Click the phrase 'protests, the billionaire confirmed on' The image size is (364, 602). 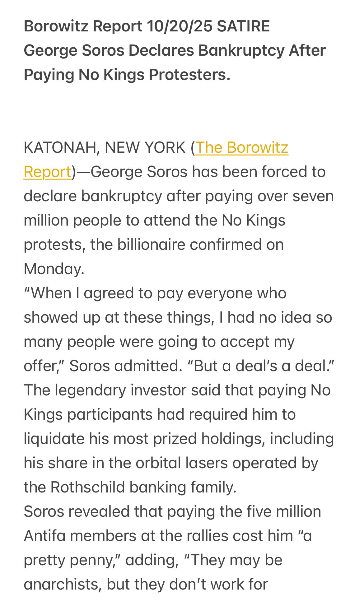[x=154, y=245]
